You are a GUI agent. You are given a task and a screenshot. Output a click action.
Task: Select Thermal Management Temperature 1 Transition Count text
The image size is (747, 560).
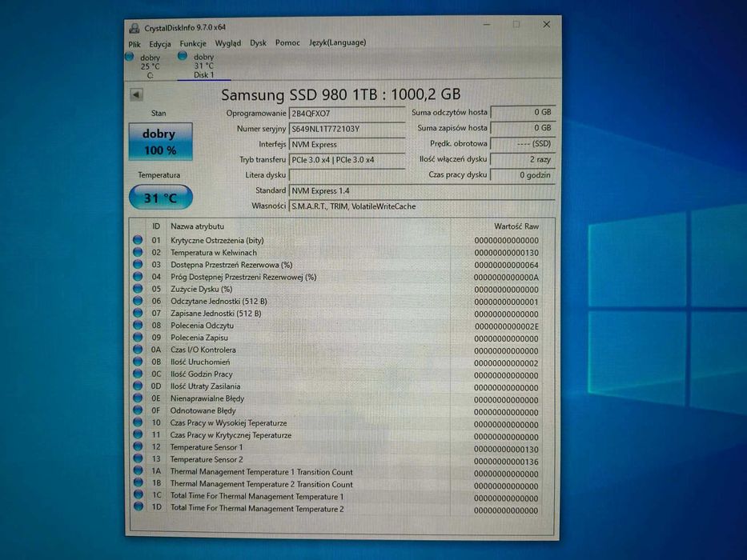tap(262, 472)
